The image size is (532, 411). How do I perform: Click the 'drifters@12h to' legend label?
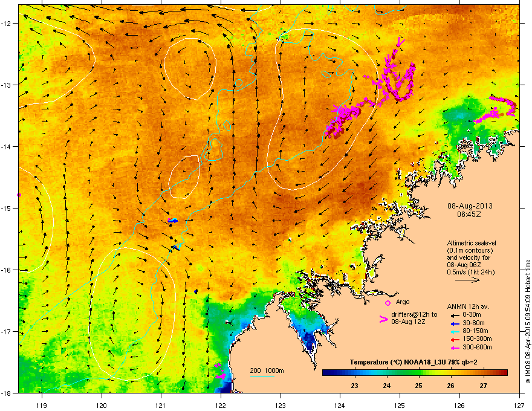coord(414,315)
